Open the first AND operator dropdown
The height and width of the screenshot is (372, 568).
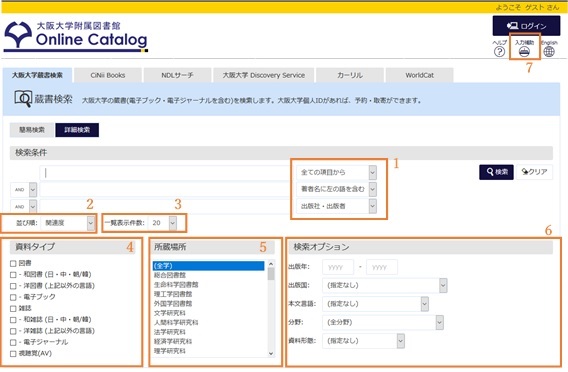click(24, 189)
